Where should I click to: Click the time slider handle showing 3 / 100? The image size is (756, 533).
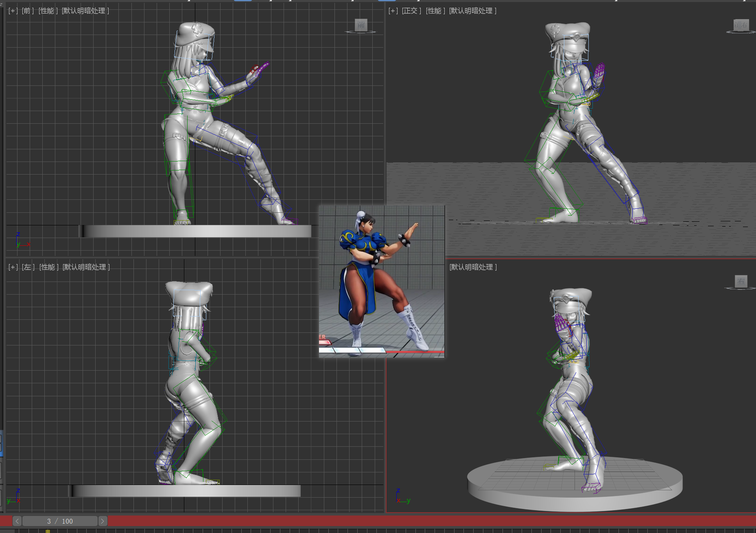(60, 521)
